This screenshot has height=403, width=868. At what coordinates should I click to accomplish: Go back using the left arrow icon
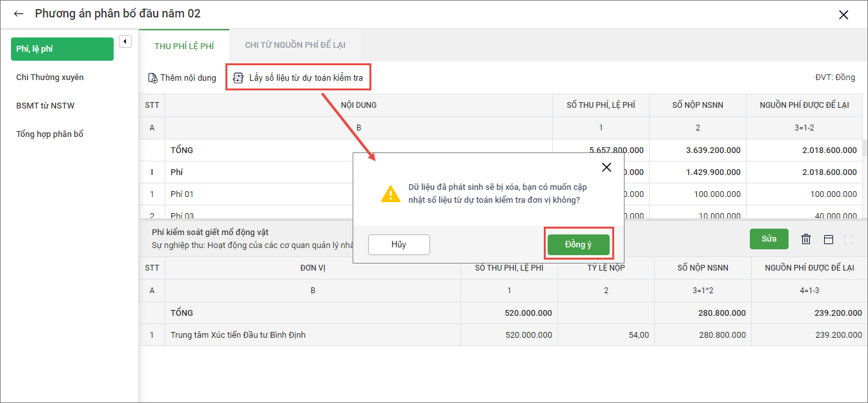coord(19,14)
